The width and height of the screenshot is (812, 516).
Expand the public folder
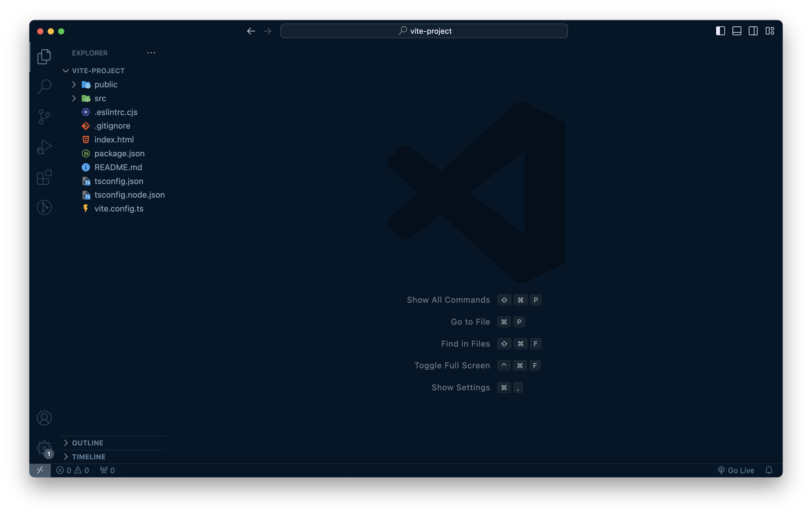point(105,85)
